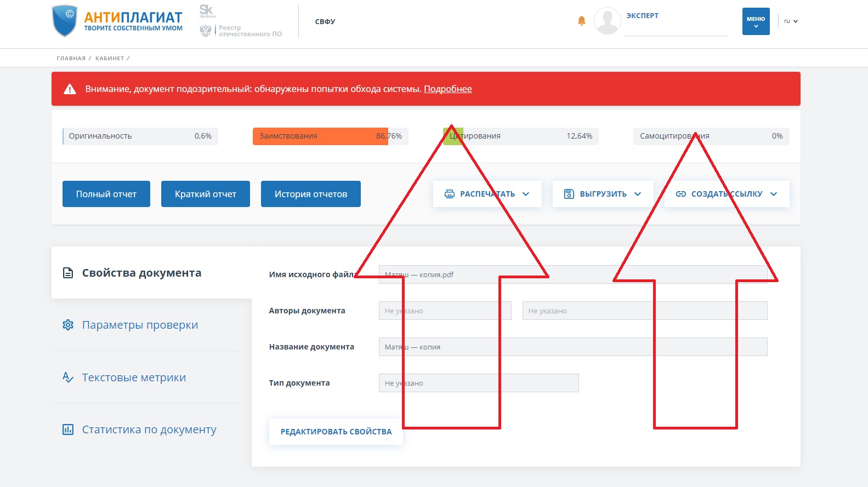Click the Название документа label

point(311,347)
